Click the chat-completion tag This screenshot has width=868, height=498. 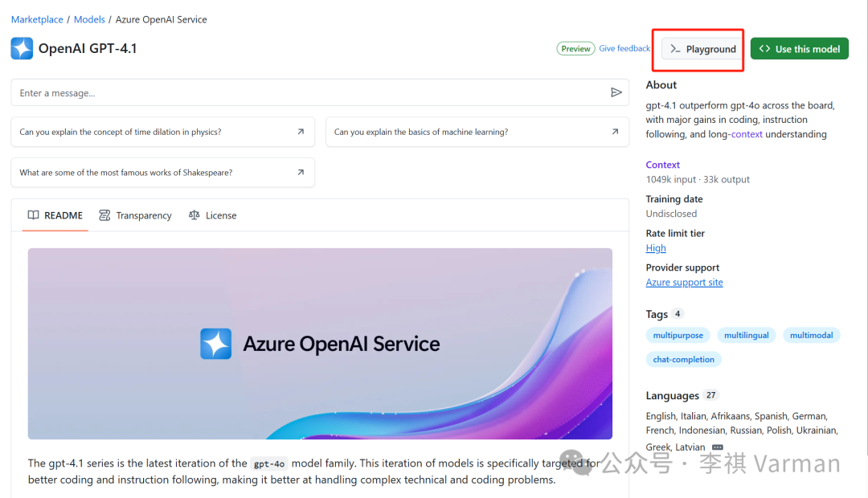tap(684, 359)
